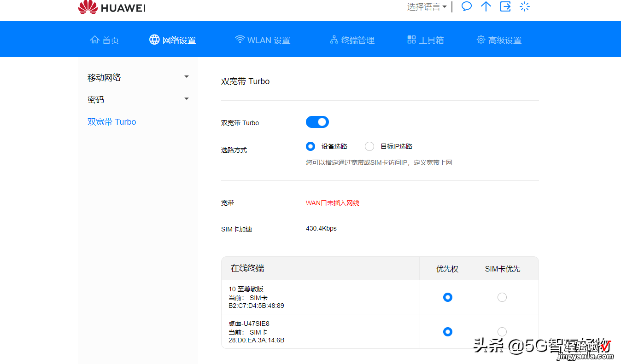This screenshot has height=364, width=621.
Task: Click the 选路方式 label
Action: (234, 150)
